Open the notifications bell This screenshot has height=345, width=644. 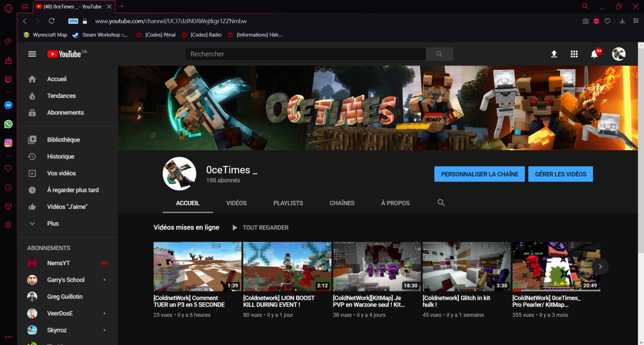594,54
